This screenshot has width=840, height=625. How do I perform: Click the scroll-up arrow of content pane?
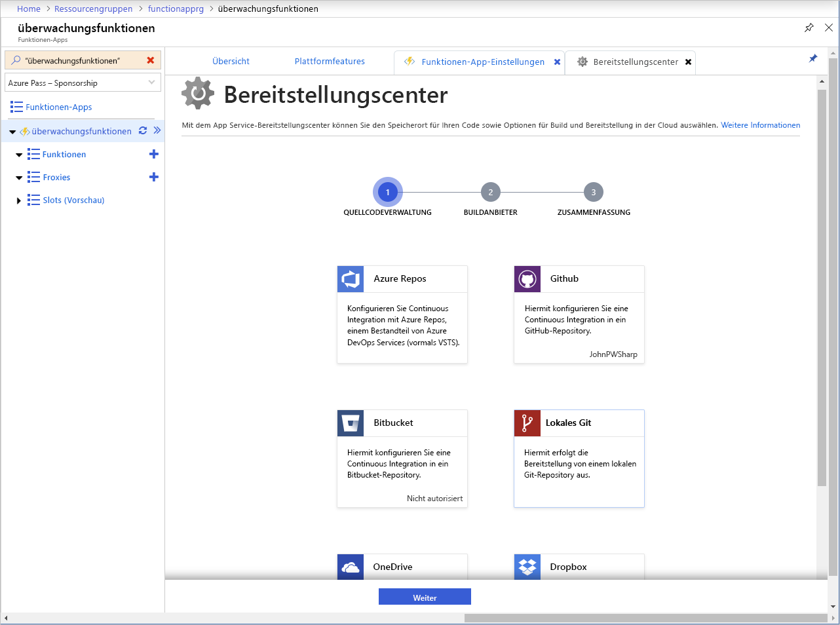(822, 81)
